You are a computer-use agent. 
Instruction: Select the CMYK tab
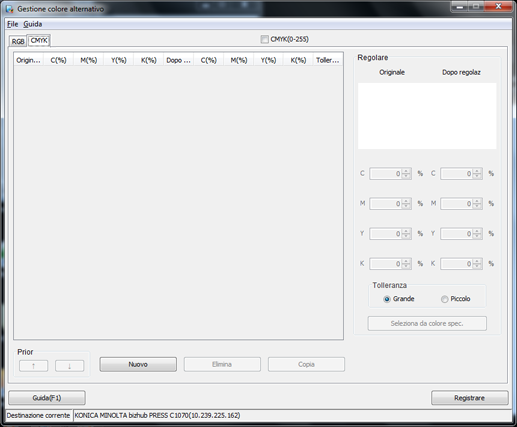click(x=39, y=40)
